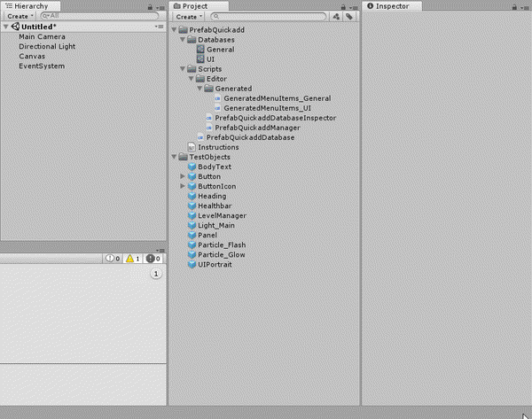
Task: Select the General database asset icon
Action: pyautogui.click(x=200, y=50)
